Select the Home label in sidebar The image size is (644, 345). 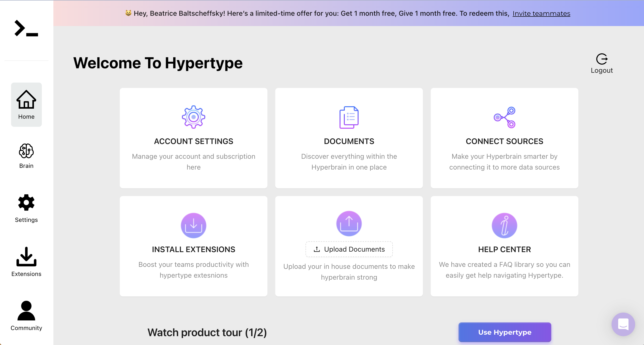[x=26, y=117]
